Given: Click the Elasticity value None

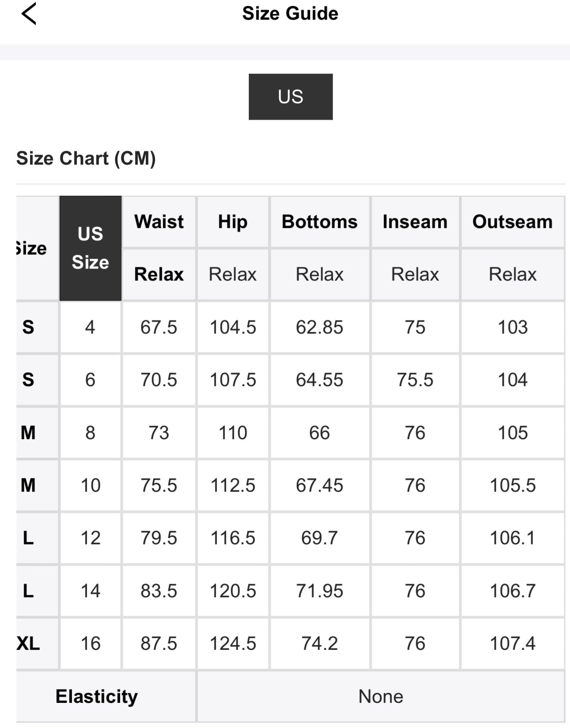Looking at the screenshot, I should [x=380, y=696].
